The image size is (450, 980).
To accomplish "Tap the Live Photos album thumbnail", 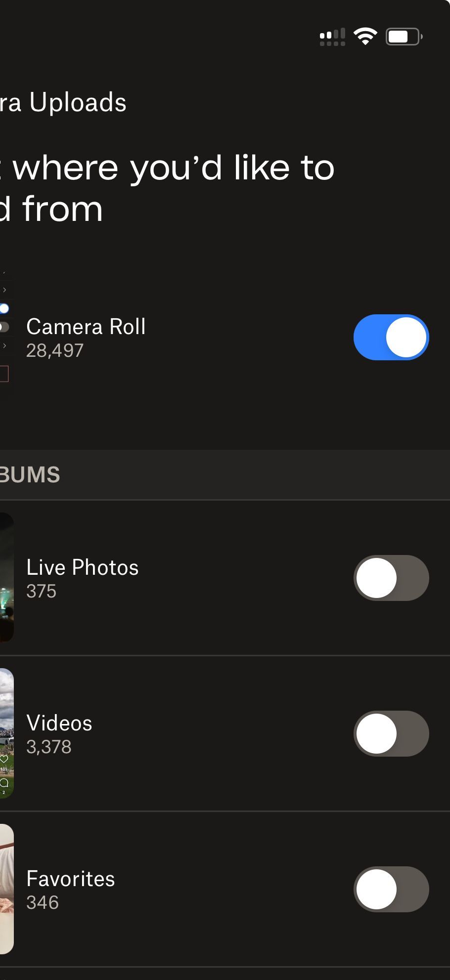I will point(6,578).
